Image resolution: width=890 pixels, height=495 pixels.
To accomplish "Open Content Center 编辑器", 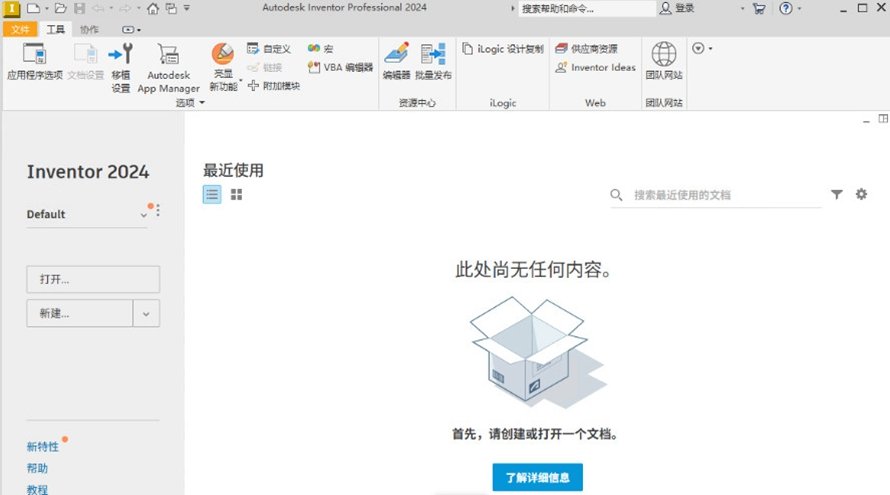I will pyautogui.click(x=396, y=61).
